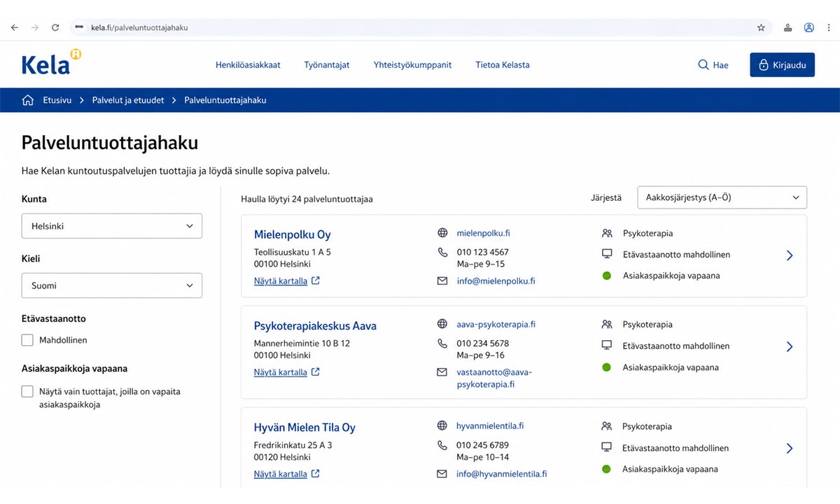Click phone icon beside 010 123 4567
Viewport: 840px width, 504px height.
[x=442, y=252]
